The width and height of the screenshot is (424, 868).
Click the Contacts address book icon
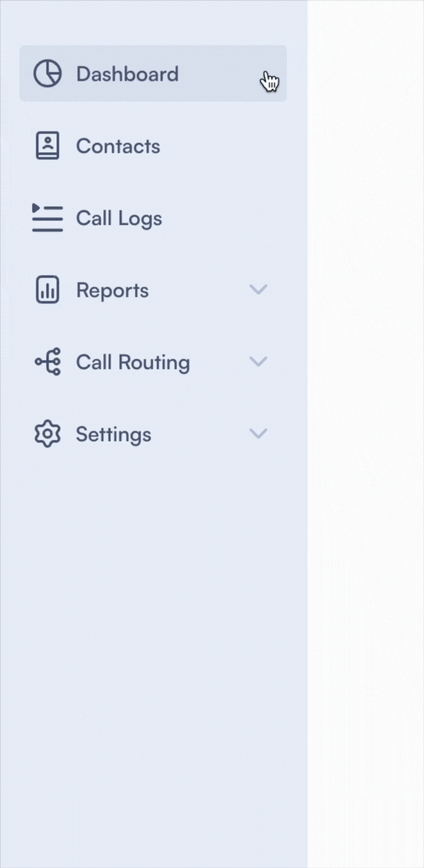[x=47, y=146]
